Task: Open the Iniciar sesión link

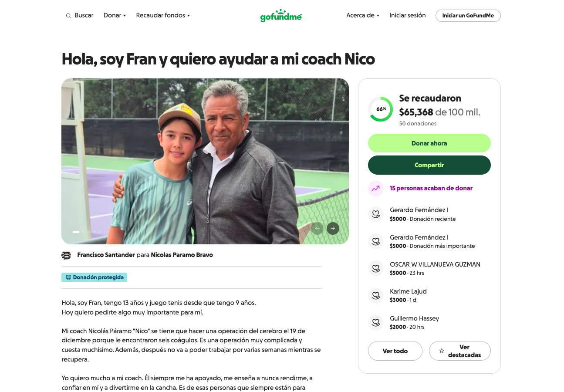Action: click(x=408, y=16)
